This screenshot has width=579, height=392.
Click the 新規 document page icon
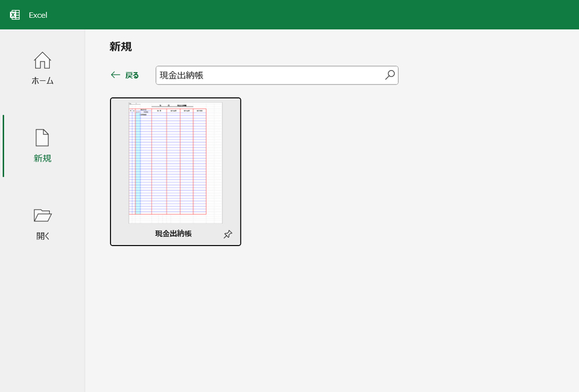click(x=42, y=137)
